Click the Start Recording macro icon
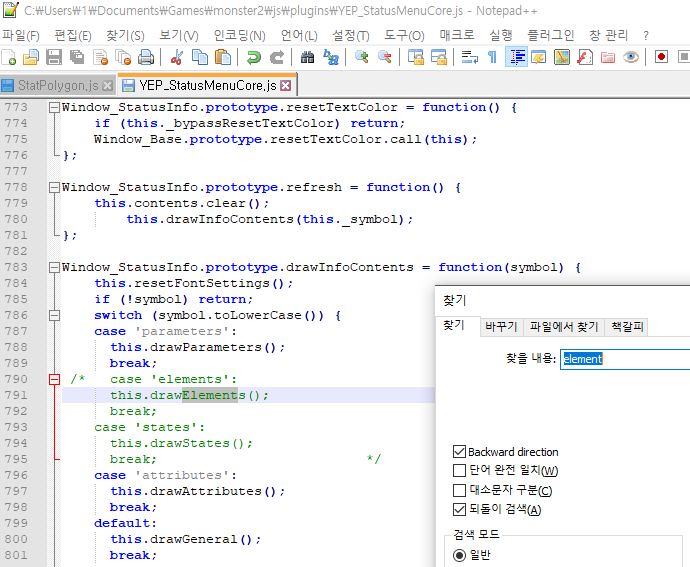The height and width of the screenshot is (567, 690). (x=661, y=57)
